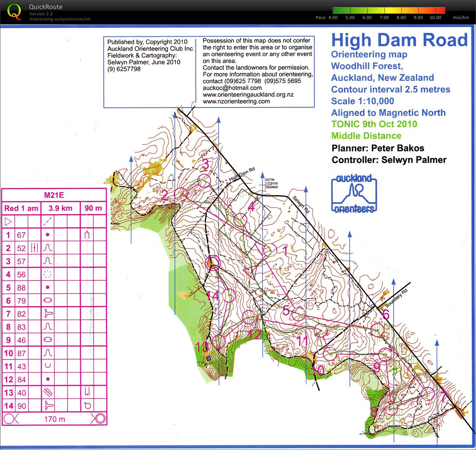Click the finish double circle on the map
Screen dimensions: 476x450
click(212, 263)
